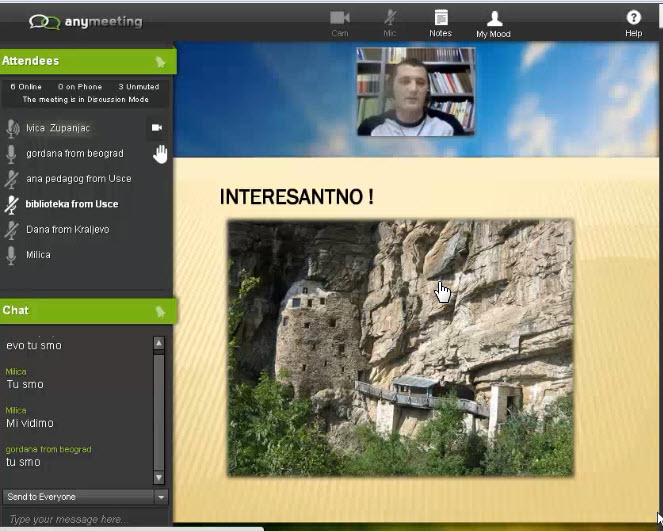Select attendee Dana from Kraljevo
This screenshot has height=531, width=663.
pyautogui.click(x=68, y=229)
